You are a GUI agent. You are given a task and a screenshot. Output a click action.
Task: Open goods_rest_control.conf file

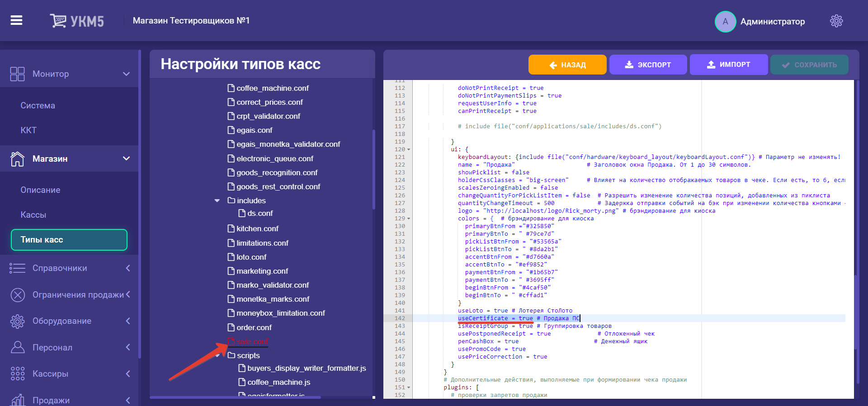tap(278, 187)
